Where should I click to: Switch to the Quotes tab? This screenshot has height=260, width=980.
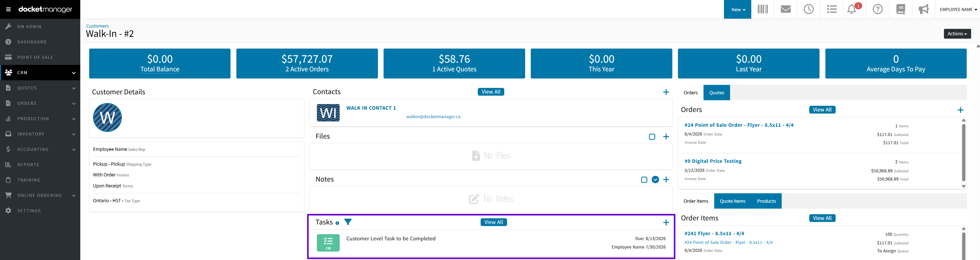[x=716, y=93]
